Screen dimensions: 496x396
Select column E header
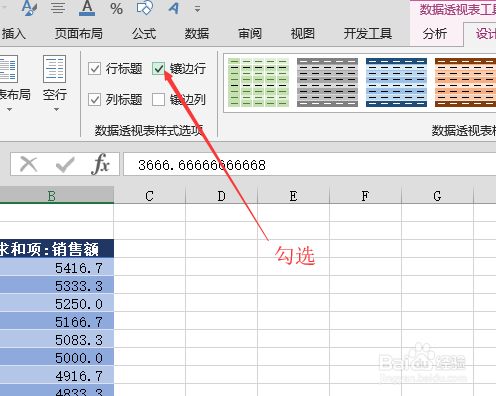pyautogui.click(x=293, y=195)
